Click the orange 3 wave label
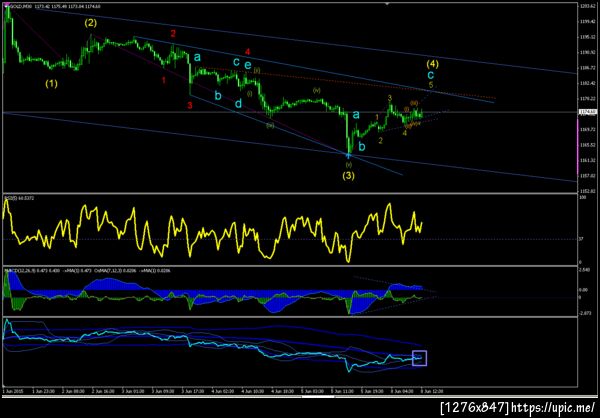This screenshot has height=418, width=600. pos(390,98)
